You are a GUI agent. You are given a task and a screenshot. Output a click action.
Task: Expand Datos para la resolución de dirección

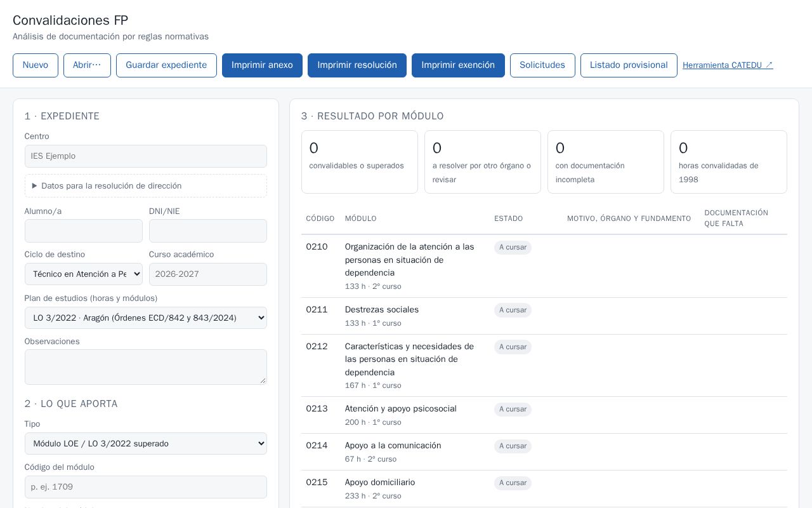[146, 186]
